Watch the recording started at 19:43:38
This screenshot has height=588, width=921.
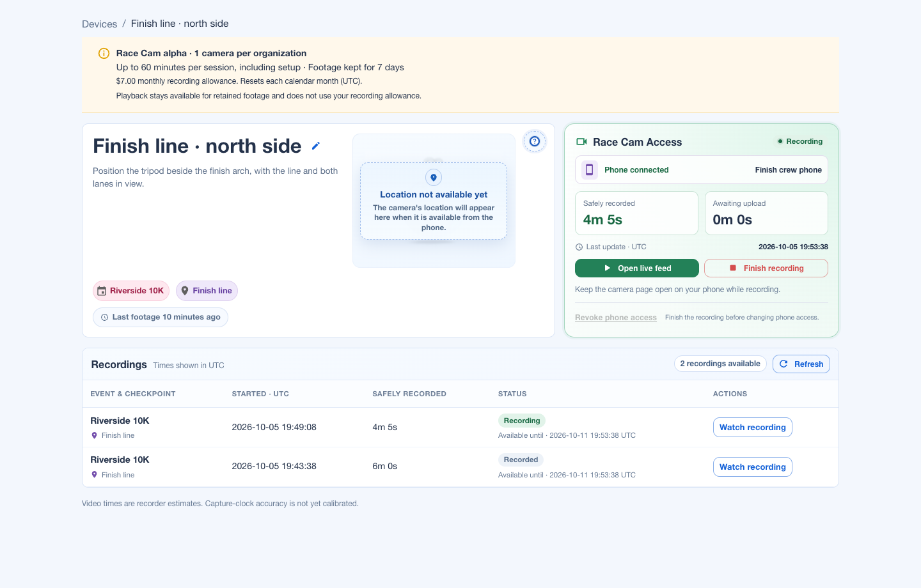[x=753, y=467]
